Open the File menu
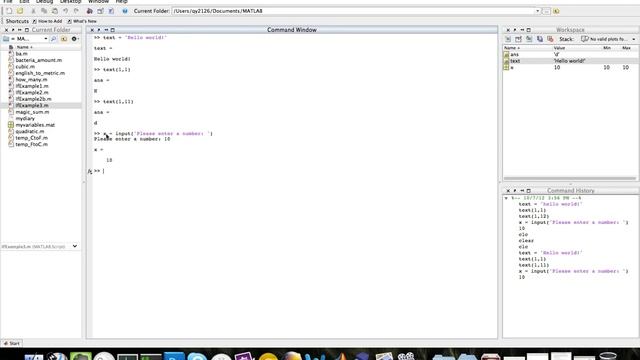This screenshot has width=640, height=360. click(x=8, y=2)
